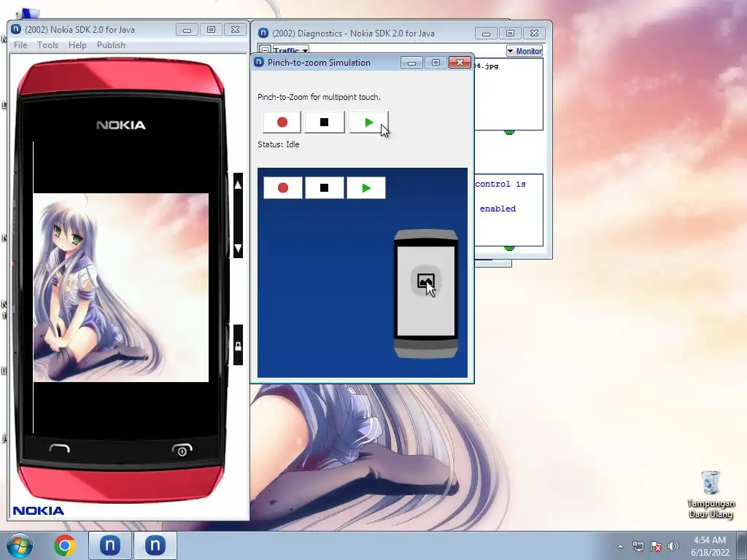Open the Publish menu in the emulator window
This screenshot has height=560, width=747.
[x=111, y=44]
